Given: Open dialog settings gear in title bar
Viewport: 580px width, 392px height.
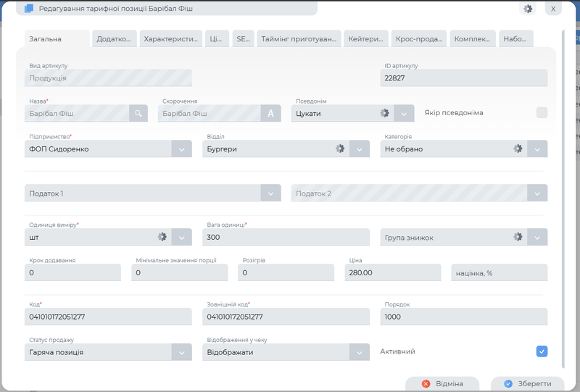Looking at the screenshot, I should (x=527, y=9).
